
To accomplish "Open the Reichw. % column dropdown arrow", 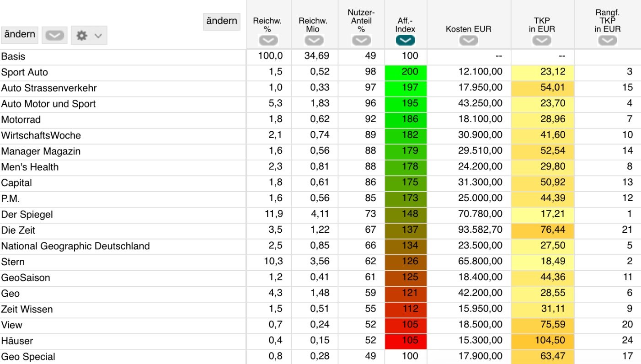I will click(x=267, y=41).
